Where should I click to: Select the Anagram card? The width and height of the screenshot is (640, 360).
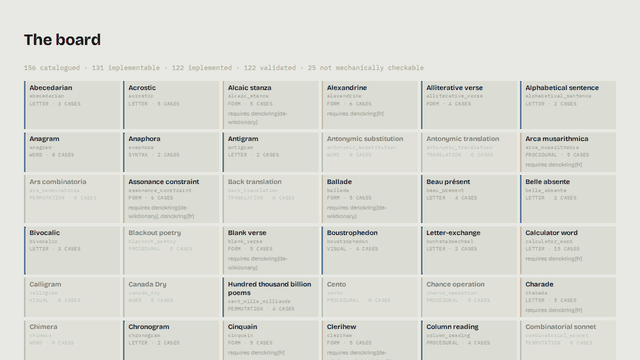(72, 152)
